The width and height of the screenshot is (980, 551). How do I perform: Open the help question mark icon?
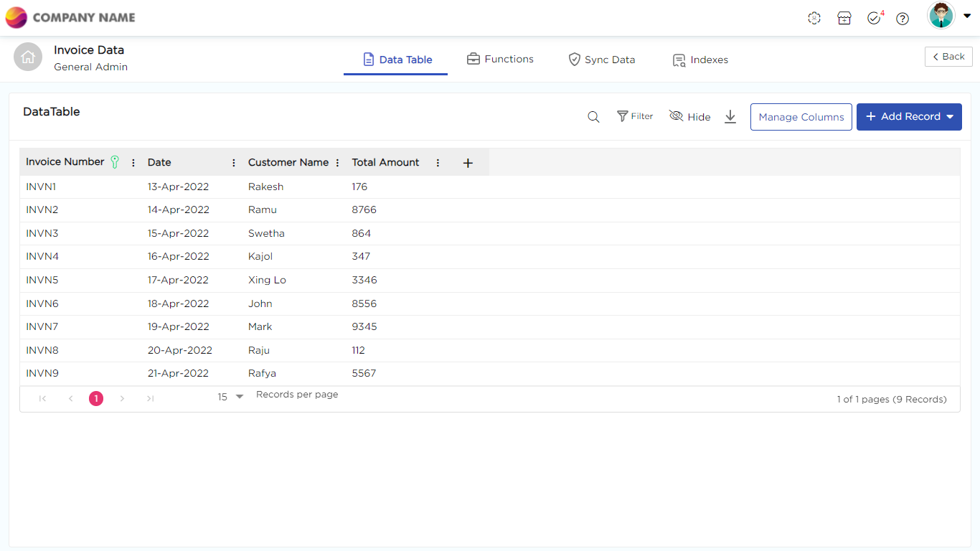point(903,19)
